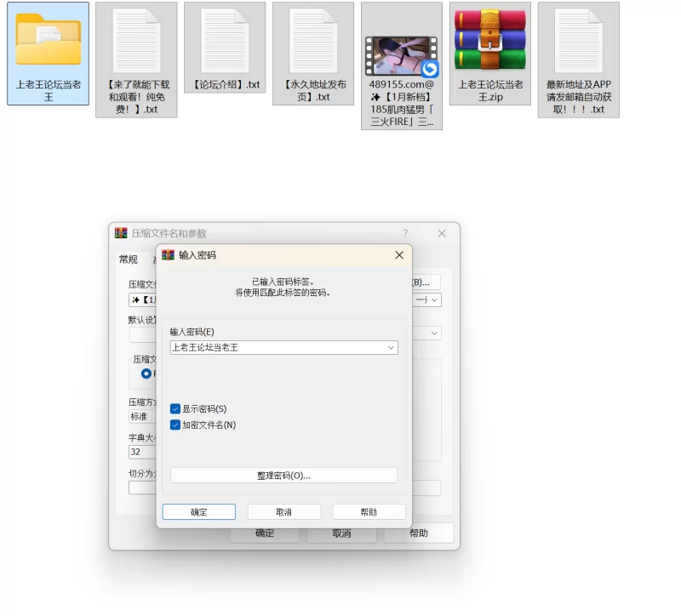The height and width of the screenshot is (616, 681).
Task: Select the 489155.com video file thumbnail
Action: point(402,55)
